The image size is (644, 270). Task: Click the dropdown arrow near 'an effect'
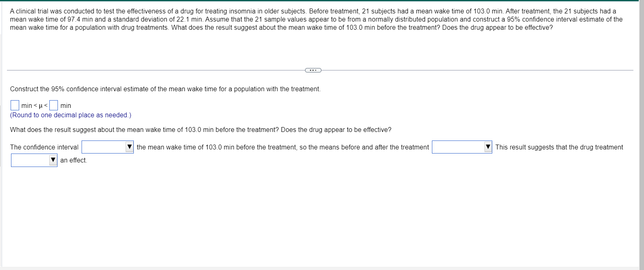[x=53, y=160]
